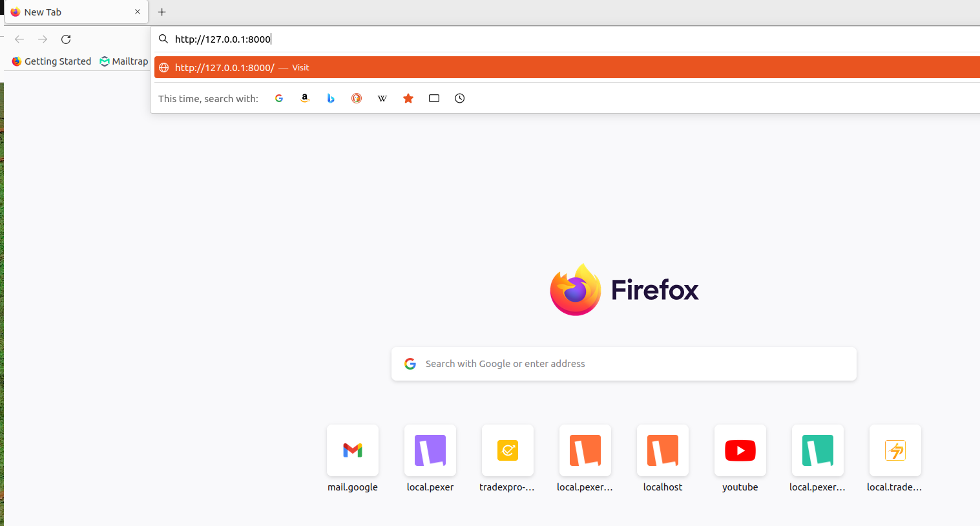
Task: Click the Search with Google input box
Action: coord(623,364)
